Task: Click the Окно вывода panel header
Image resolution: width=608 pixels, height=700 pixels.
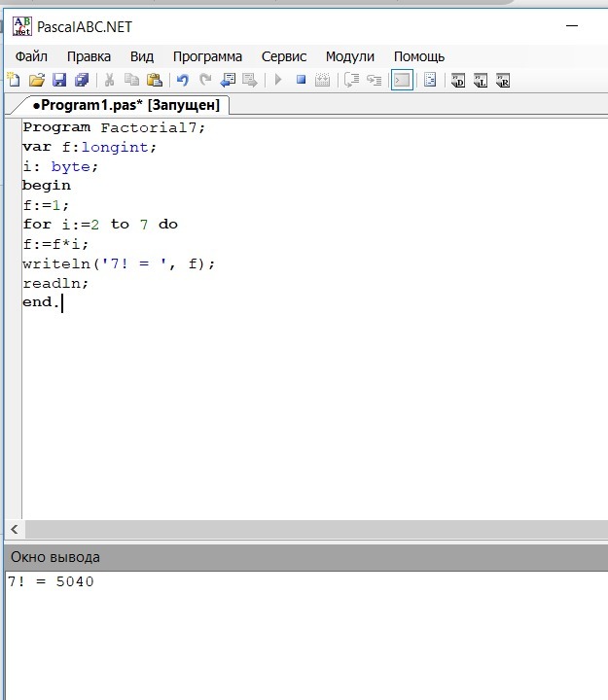Action: click(x=55, y=557)
